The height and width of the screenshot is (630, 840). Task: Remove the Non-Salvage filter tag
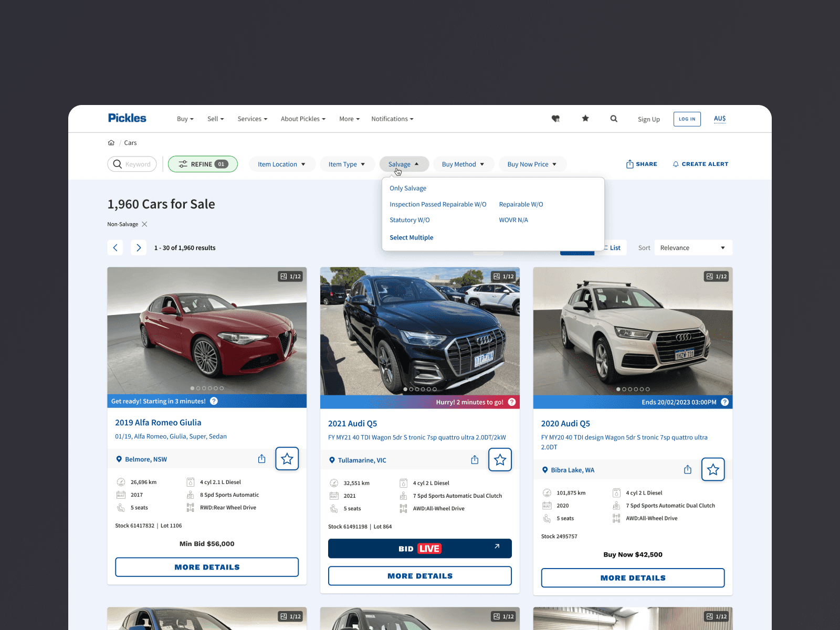(144, 224)
